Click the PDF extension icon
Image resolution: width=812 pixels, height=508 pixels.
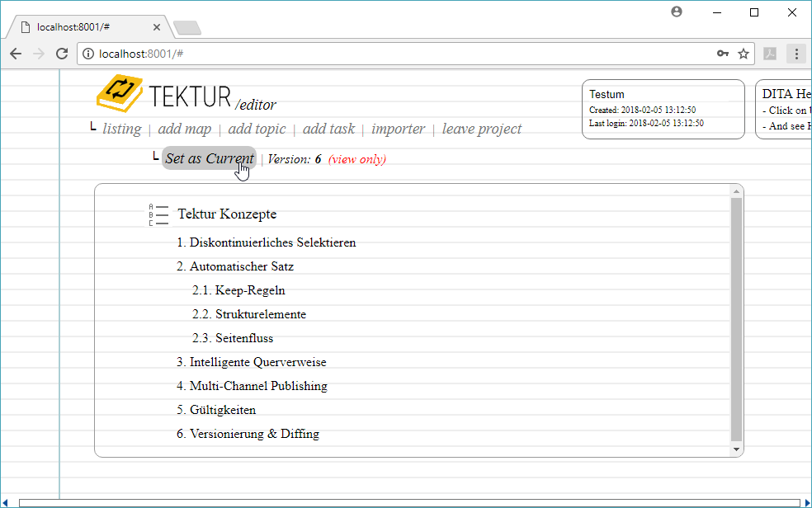(x=770, y=54)
